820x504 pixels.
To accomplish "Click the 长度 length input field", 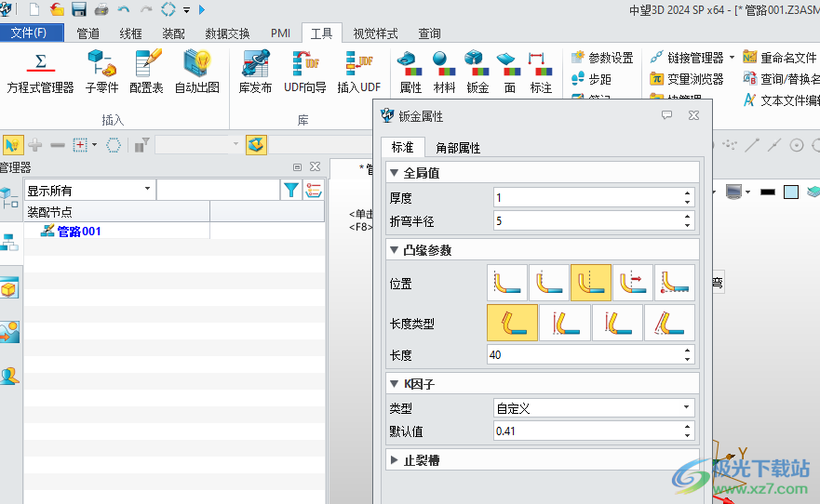I will [590, 354].
